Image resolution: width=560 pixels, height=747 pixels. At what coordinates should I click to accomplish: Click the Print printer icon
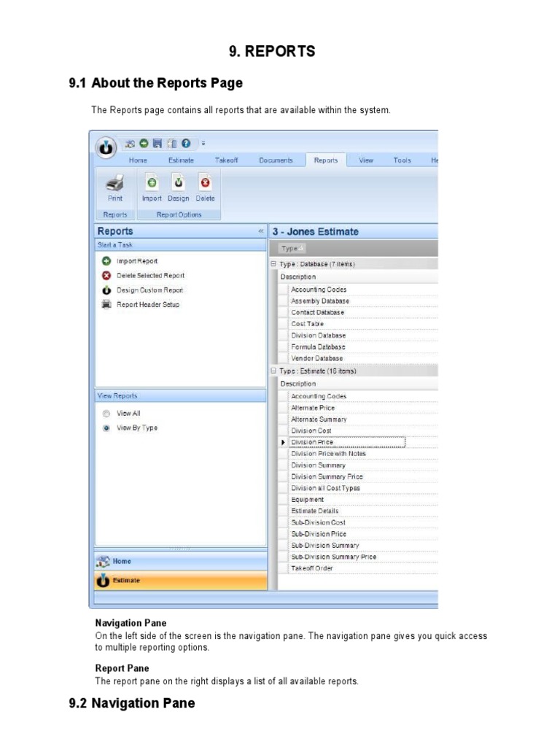point(114,182)
